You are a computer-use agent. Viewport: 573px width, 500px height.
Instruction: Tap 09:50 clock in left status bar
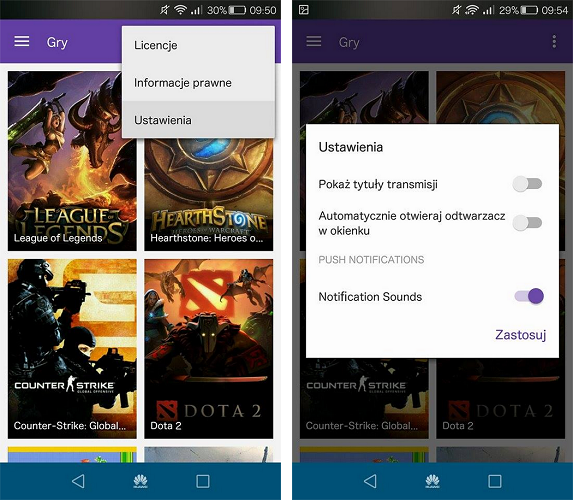263,10
